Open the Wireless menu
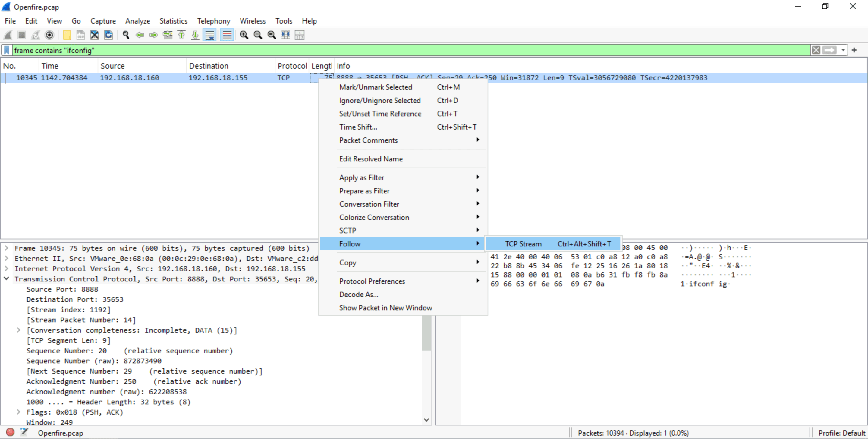The width and height of the screenshot is (868, 439). [x=253, y=21]
